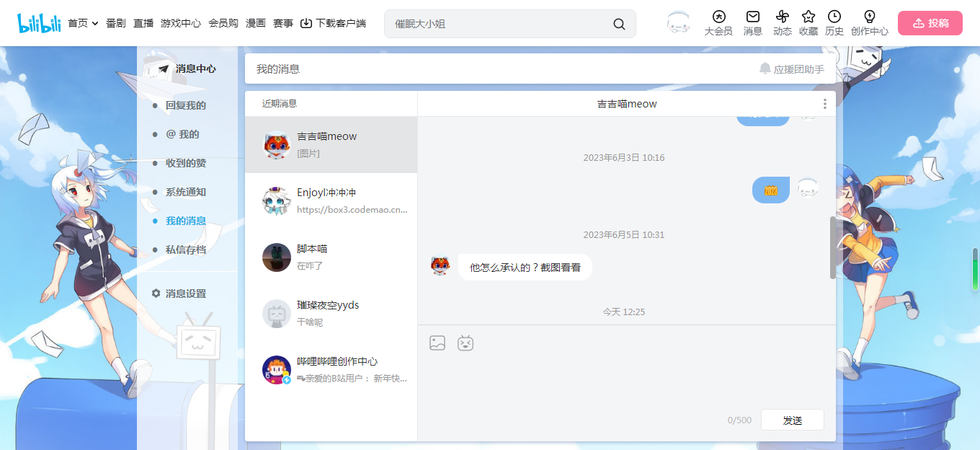Click the message bubble 他怎么承认的？截图看看
This screenshot has width=980, height=450.
(525, 267)
